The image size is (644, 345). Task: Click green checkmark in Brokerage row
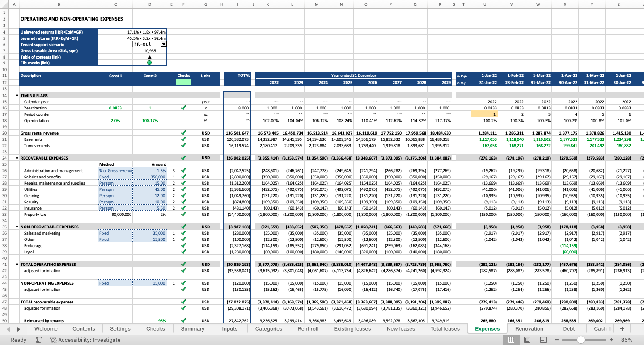[183, 246]
